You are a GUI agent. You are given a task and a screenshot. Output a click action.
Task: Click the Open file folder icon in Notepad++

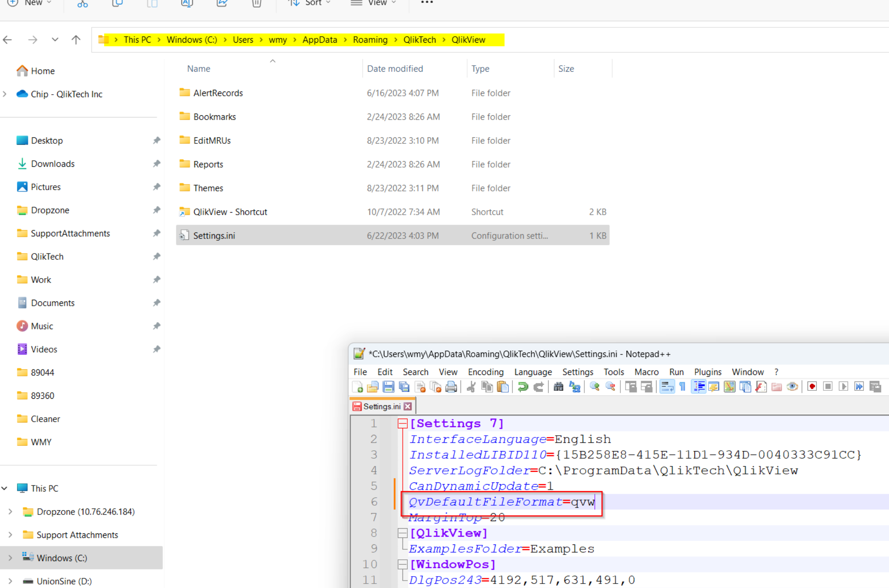coord(373,387)
